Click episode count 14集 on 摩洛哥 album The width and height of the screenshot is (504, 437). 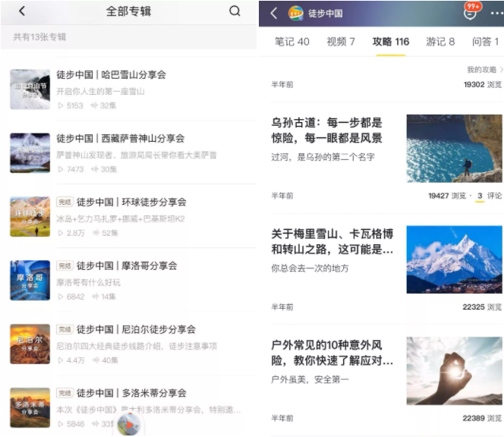click(x=103, y=296)
